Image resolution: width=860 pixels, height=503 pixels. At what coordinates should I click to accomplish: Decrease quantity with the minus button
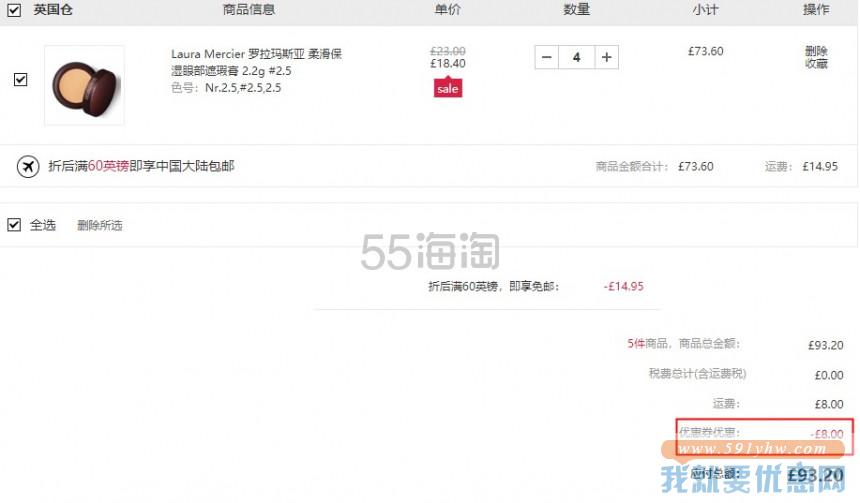coord(547,57)
